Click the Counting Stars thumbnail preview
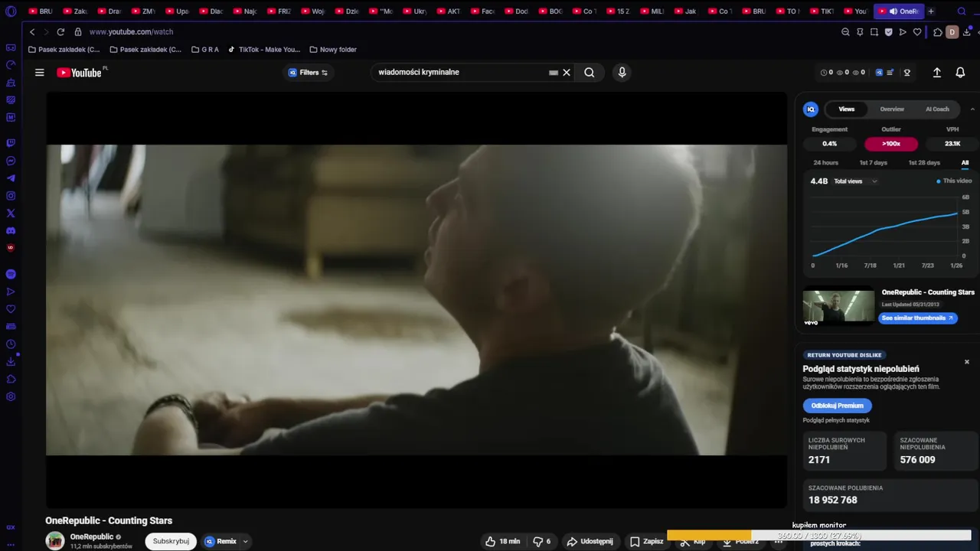980x551 pixels. pos(838,307)
